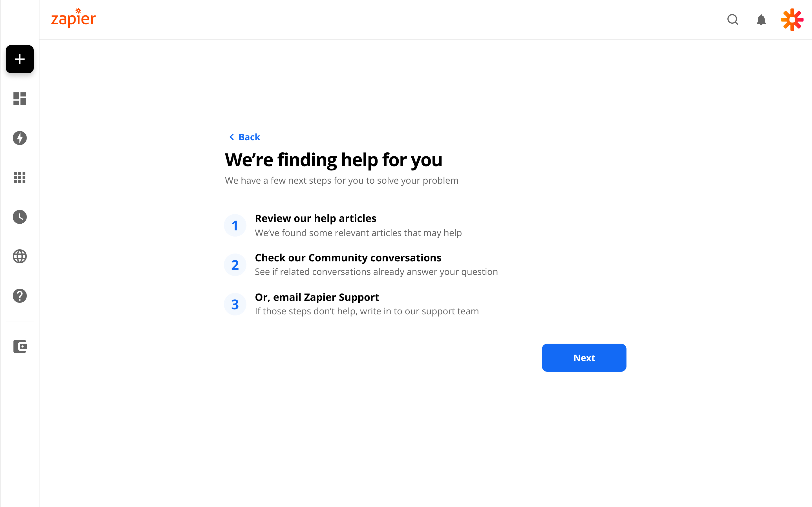
Task: Click the Review our help articles step
Action: [315, 218]
